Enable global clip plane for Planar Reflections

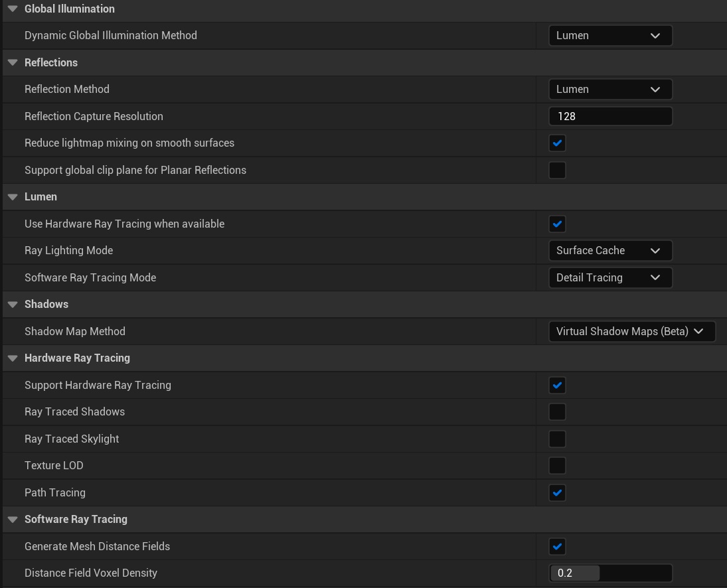click(557, 170)
